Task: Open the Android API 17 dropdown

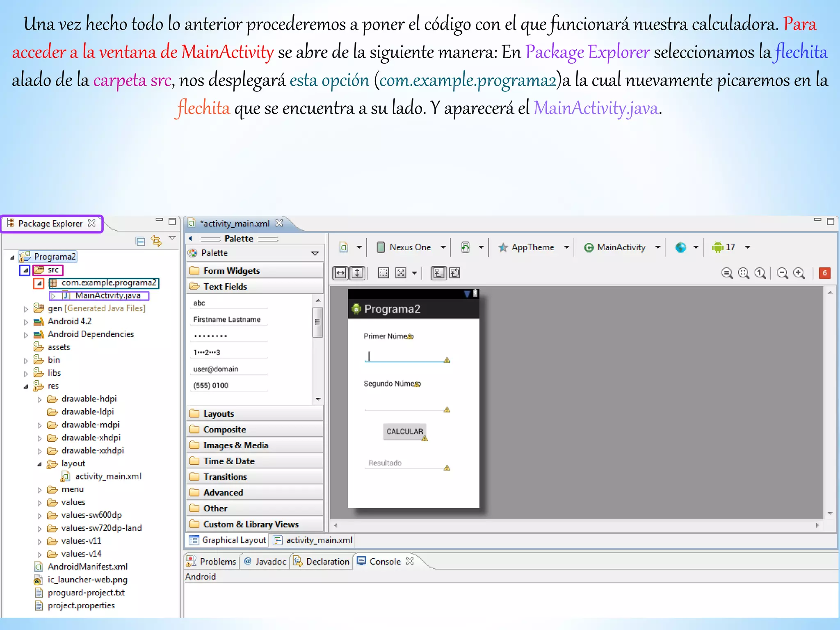Action: [747, 247]
